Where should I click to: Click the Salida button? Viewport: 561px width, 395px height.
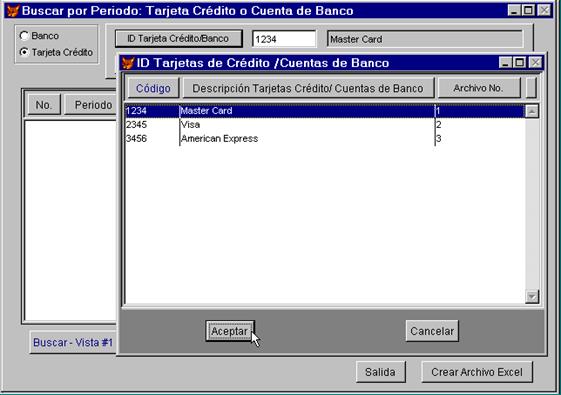[381, 372]
